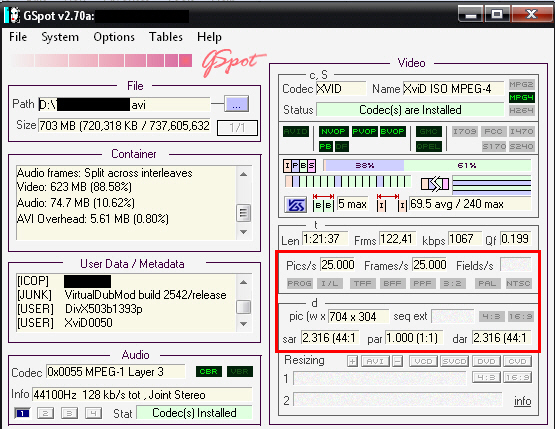Click the PB packed bitstream indicator
Image resolution: width=555 pixels, height=429 pixels.
(x=326, y=146)
